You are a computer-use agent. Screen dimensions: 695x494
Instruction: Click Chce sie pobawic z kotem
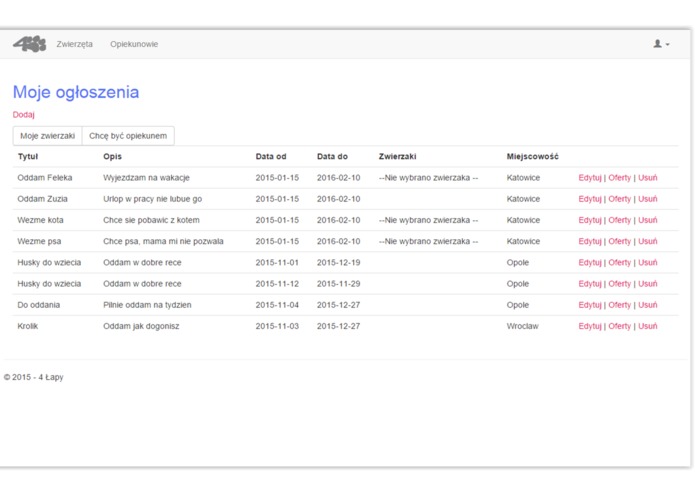[151, 220]
